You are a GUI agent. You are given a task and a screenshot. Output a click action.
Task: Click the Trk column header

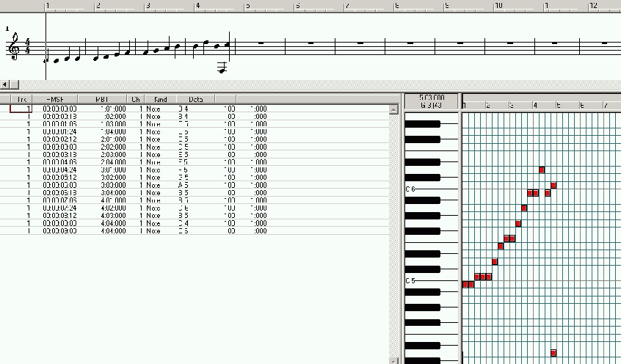point(22,98)
